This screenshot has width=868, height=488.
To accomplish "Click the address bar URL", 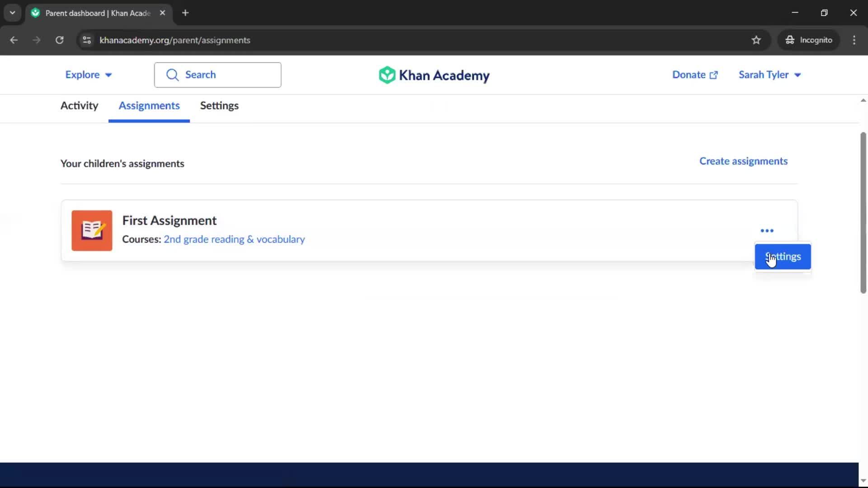I will point(175,40).
